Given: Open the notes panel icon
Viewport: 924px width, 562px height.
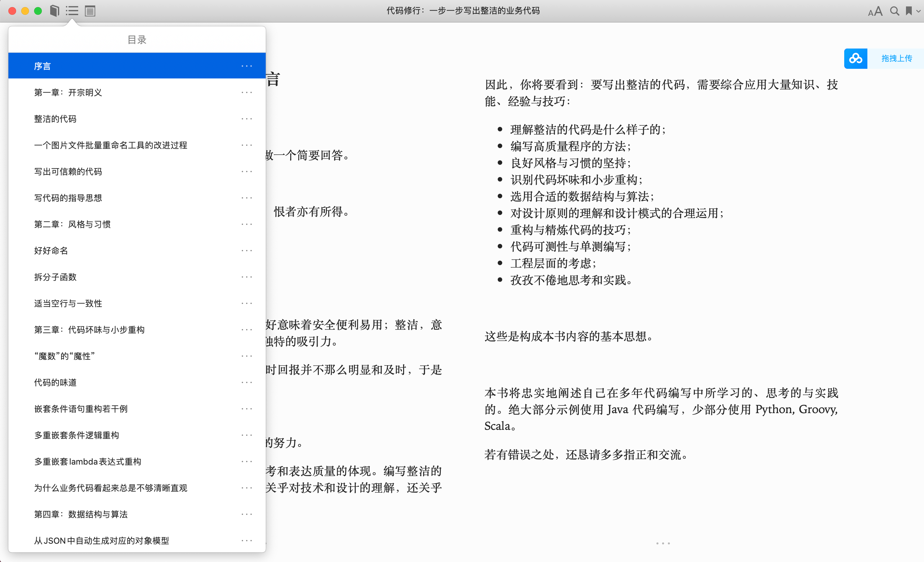Looking at the screenshot, I should (90, 11).
